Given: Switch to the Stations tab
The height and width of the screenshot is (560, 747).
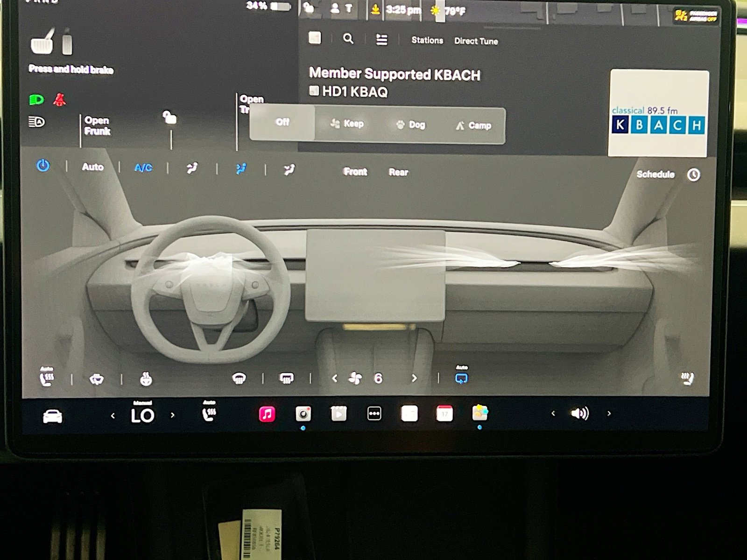Looking at the screenshot, I should (427, 41).
